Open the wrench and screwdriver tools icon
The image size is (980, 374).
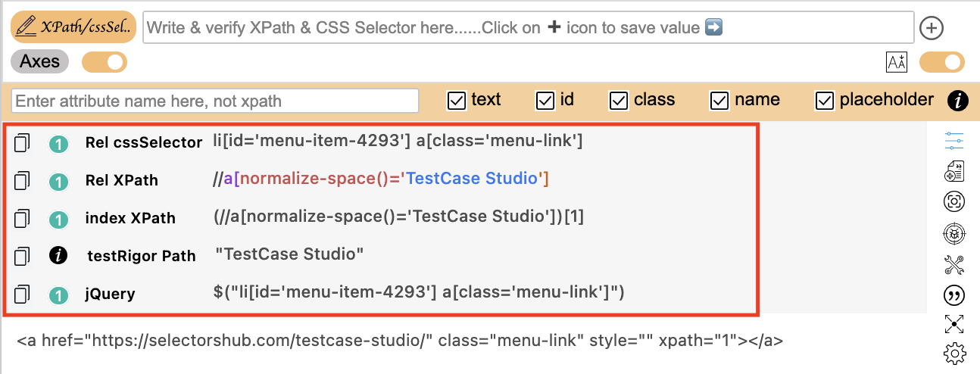click(954, 264)
